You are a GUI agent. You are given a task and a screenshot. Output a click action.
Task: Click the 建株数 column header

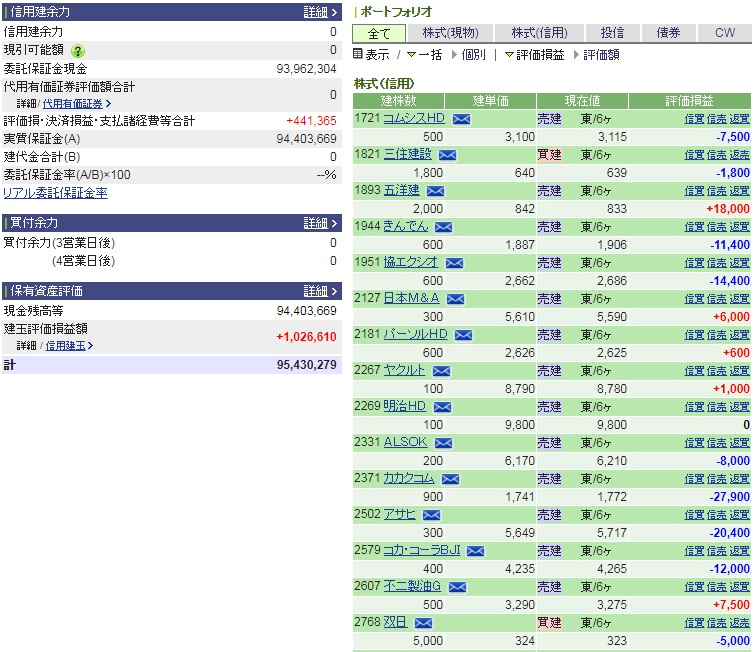[399, 101]
